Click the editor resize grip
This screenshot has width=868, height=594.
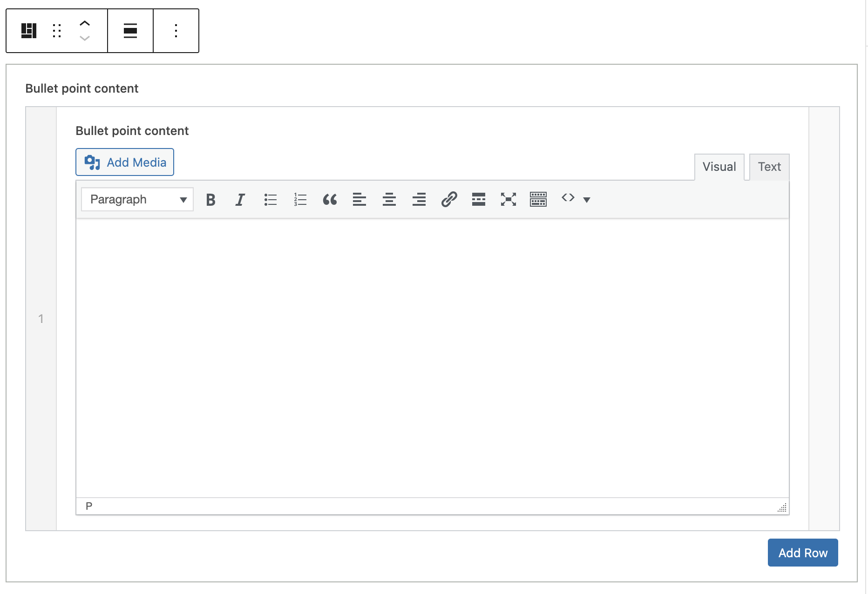click(782, 507)
